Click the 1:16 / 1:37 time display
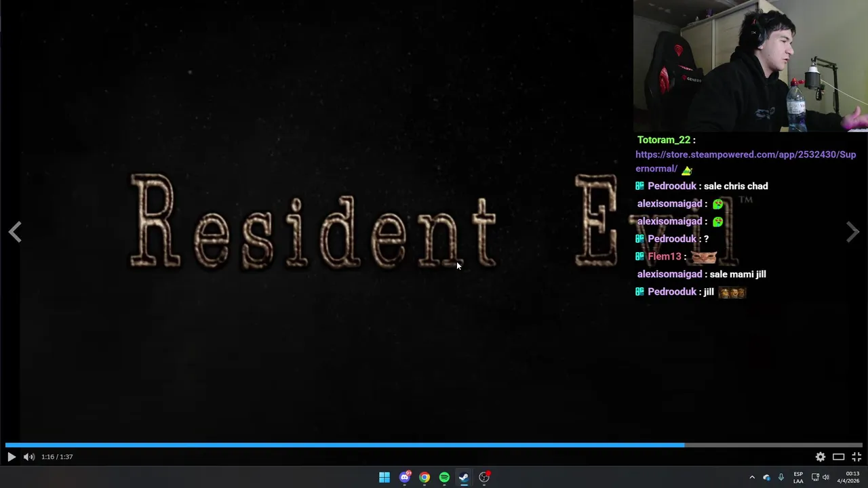 [57, 457]
